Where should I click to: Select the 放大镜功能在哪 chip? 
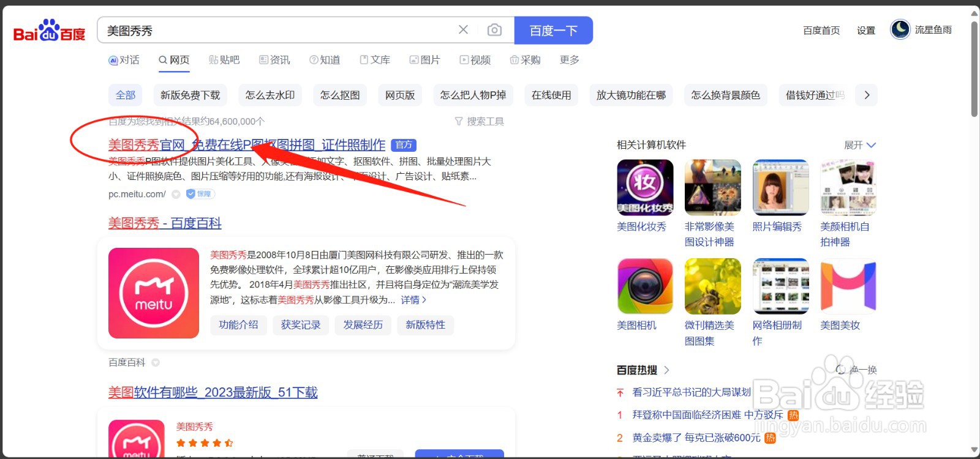[x=631, y=95]
